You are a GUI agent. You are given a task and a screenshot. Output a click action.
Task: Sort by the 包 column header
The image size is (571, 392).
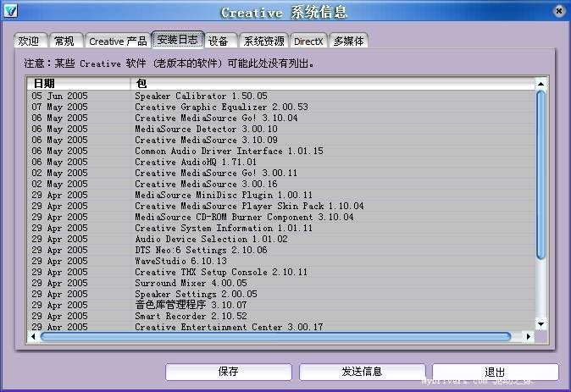[332, 84]
